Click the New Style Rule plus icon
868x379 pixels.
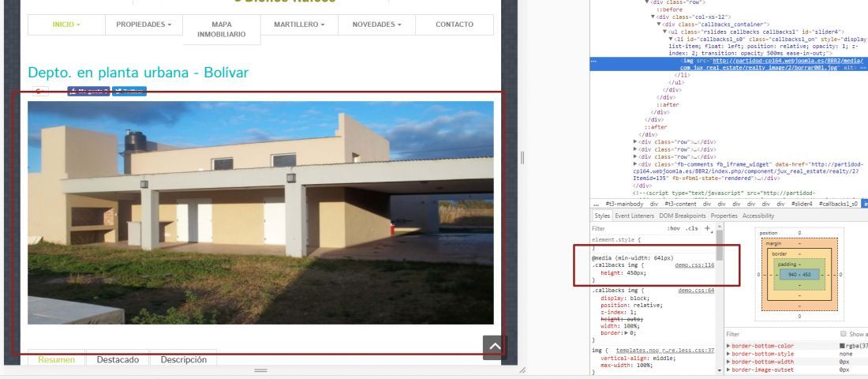[x=707, y=228]
